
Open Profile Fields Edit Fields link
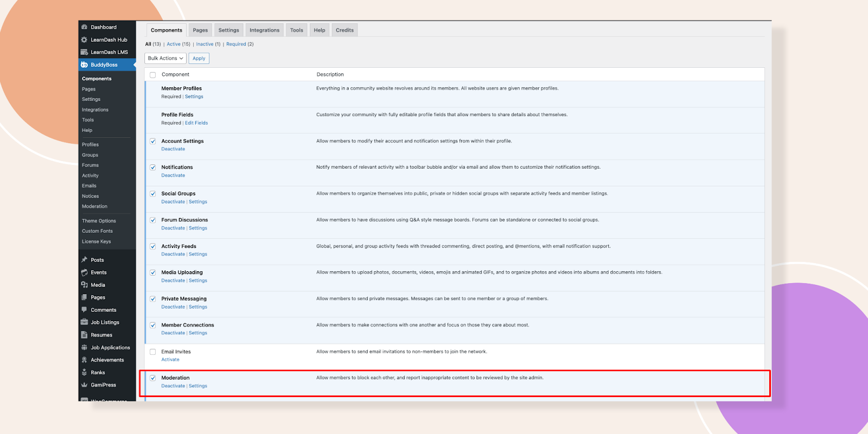(x=196, y=123)
